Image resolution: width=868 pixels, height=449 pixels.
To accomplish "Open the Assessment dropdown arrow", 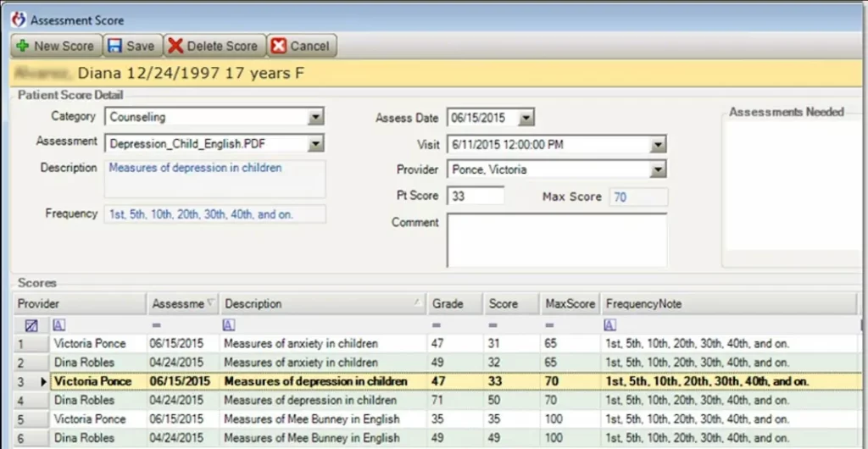I will pos(315,143).
